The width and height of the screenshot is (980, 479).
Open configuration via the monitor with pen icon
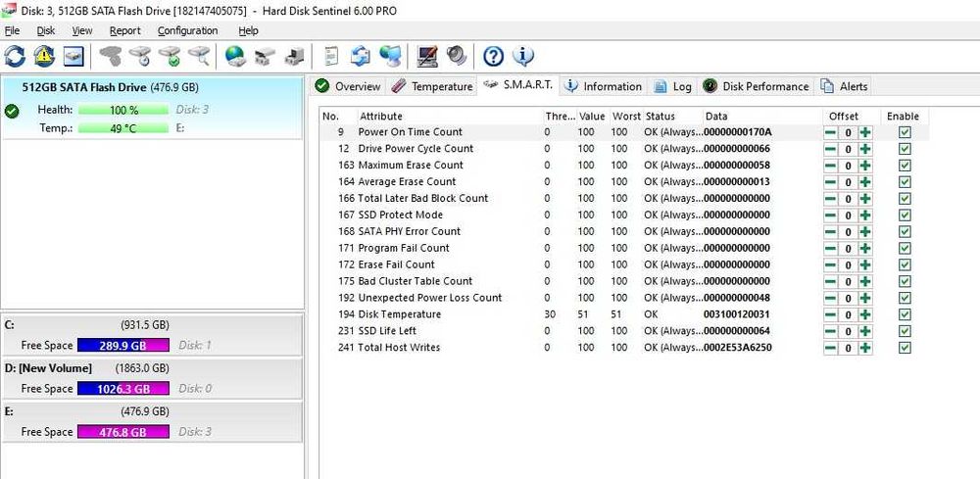pyautogui.click(x=427, y=56)
